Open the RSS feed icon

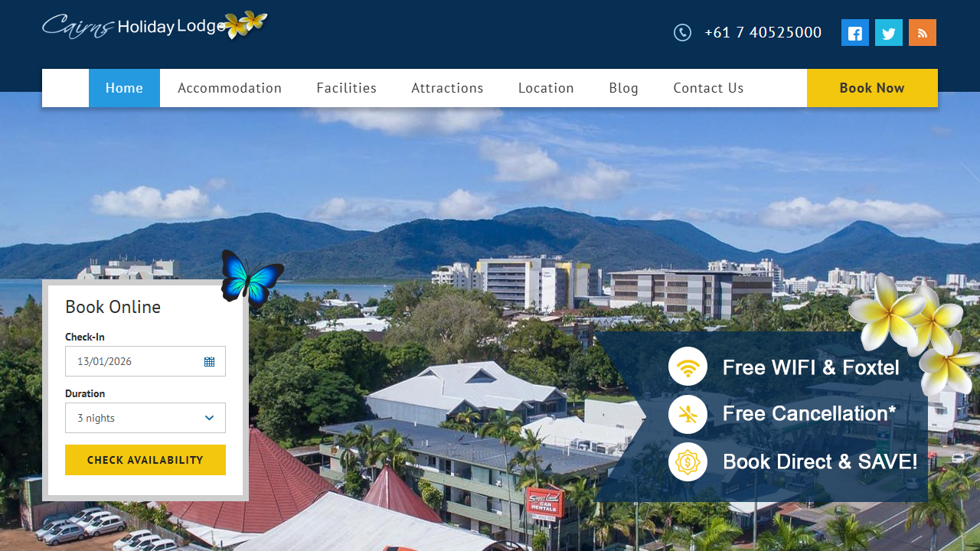[x=923, y=33]
